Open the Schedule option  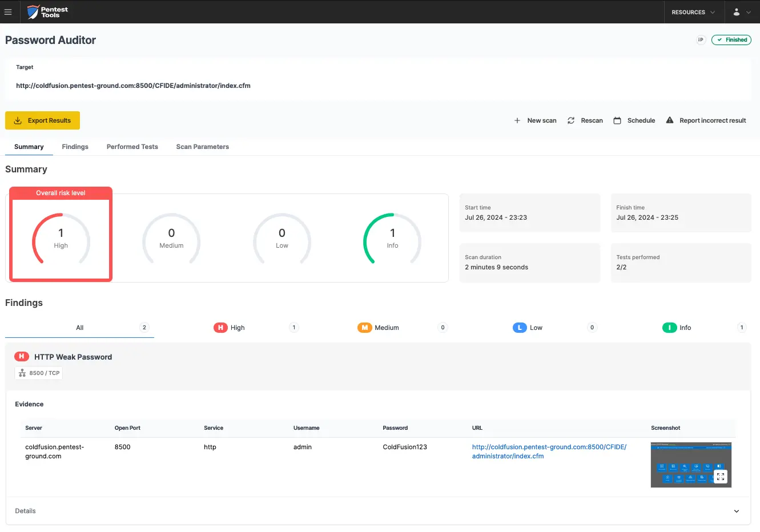[634, 120]
